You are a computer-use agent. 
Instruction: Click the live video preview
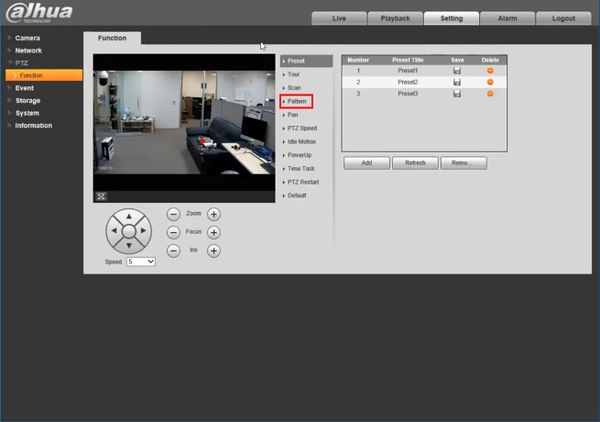click(184, 122)
